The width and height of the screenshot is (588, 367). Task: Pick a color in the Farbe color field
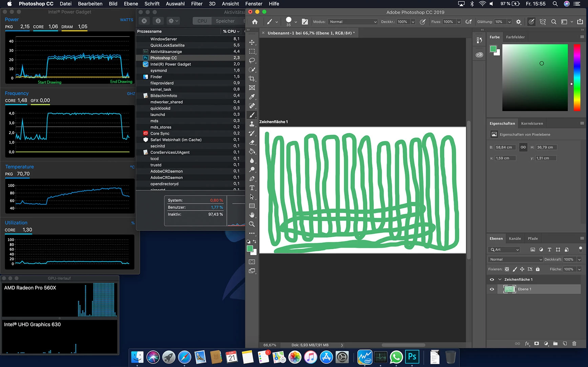535,78
